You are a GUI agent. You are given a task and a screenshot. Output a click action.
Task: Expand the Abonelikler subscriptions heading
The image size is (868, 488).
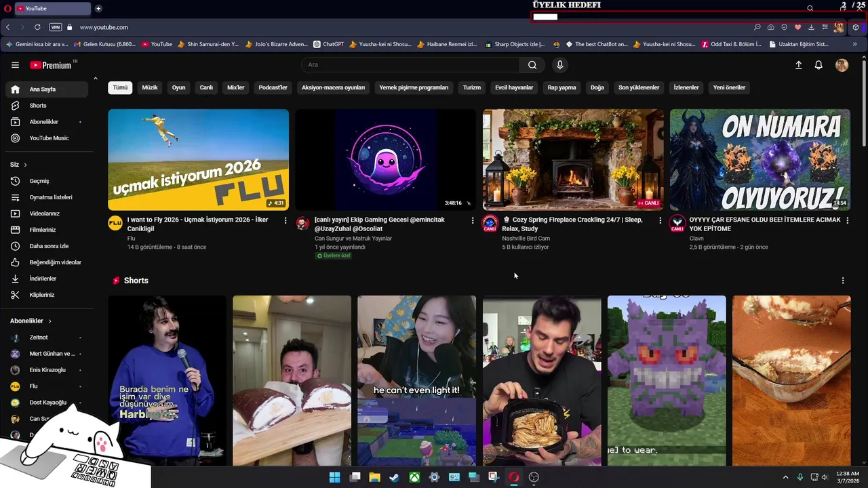[x=31, y=321]
